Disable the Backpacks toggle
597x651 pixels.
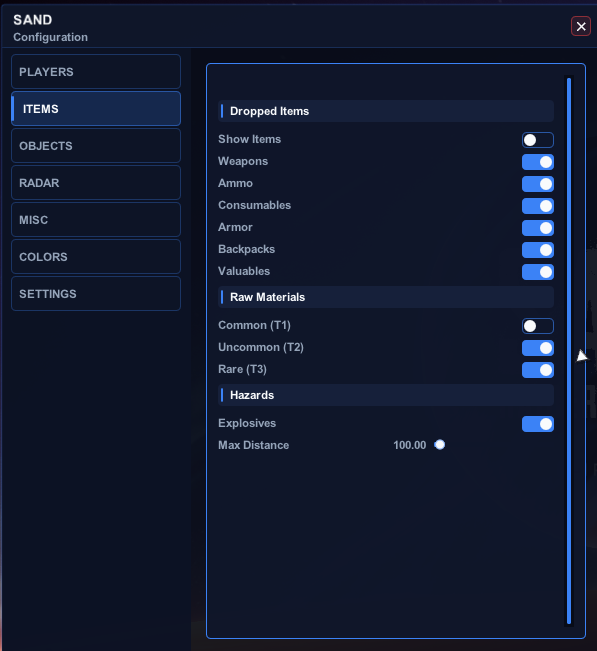(538, 250)
